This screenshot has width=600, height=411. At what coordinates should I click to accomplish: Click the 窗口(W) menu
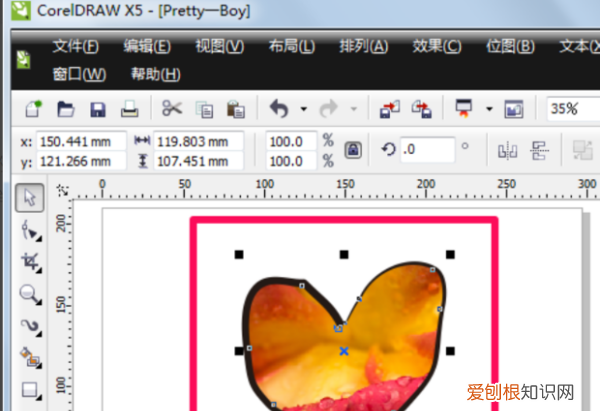[79, 74]
